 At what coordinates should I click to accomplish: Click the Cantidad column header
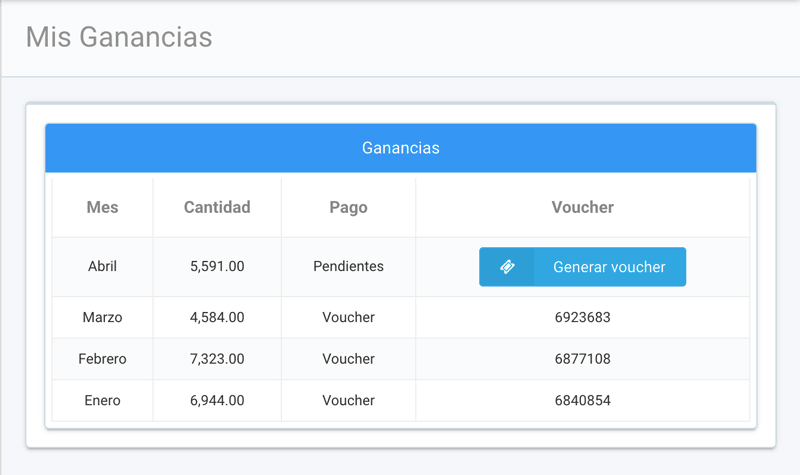(217, 207)
